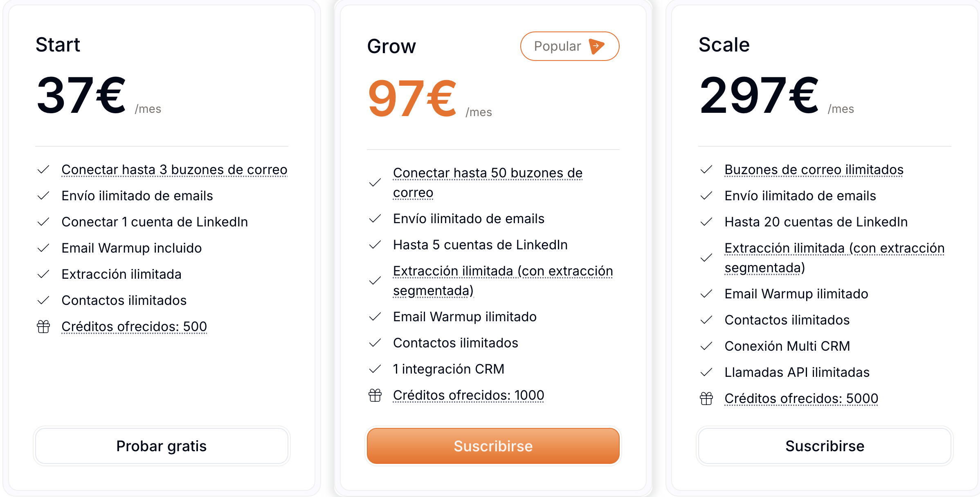This screenshot has width=980, height=497.
Task: Click the 97€ price in the Grow plan
Action: click(x=412, y=99)
